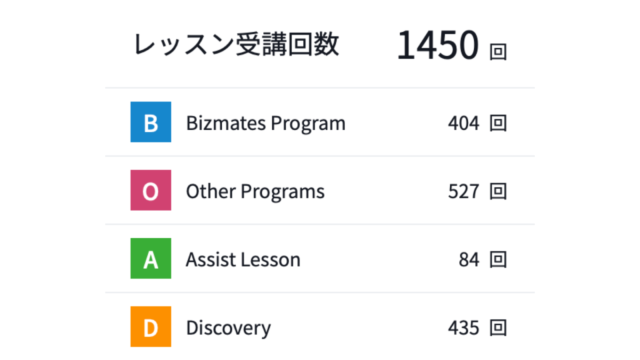Click the pink O Other Programs icon
Viewport: 640px width, 360px height.
151,190
